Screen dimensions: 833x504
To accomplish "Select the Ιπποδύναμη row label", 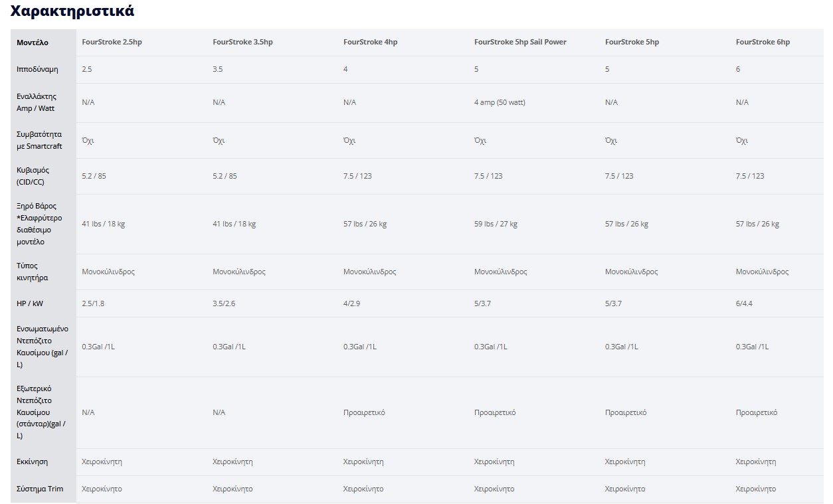I will coord(38,69).
